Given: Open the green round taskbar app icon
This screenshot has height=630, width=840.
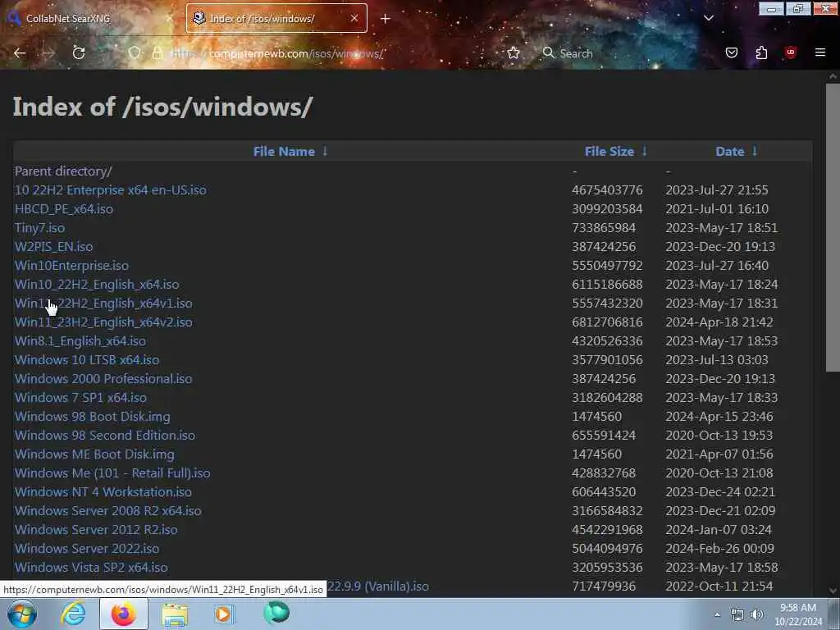Looking at the screenshot, I should [x=276, y=613].
